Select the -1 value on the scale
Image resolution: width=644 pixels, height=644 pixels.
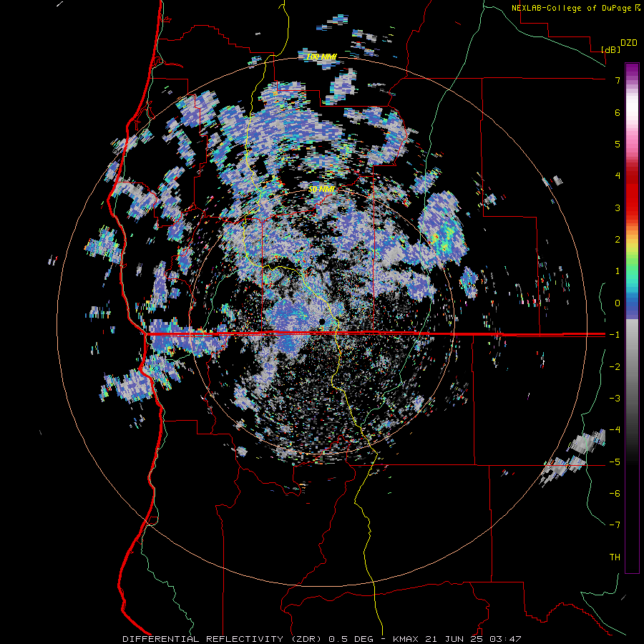(x=615, y=335)
